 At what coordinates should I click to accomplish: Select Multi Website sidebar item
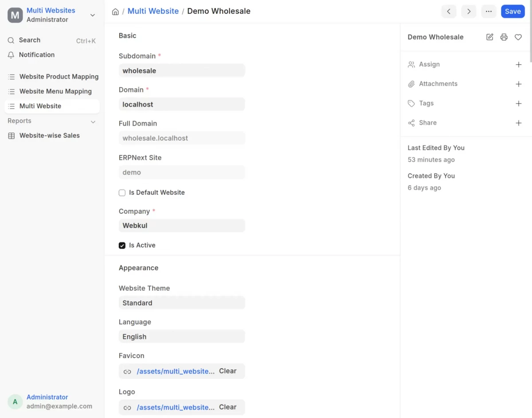pyautogui.click(x=52, y=106)
